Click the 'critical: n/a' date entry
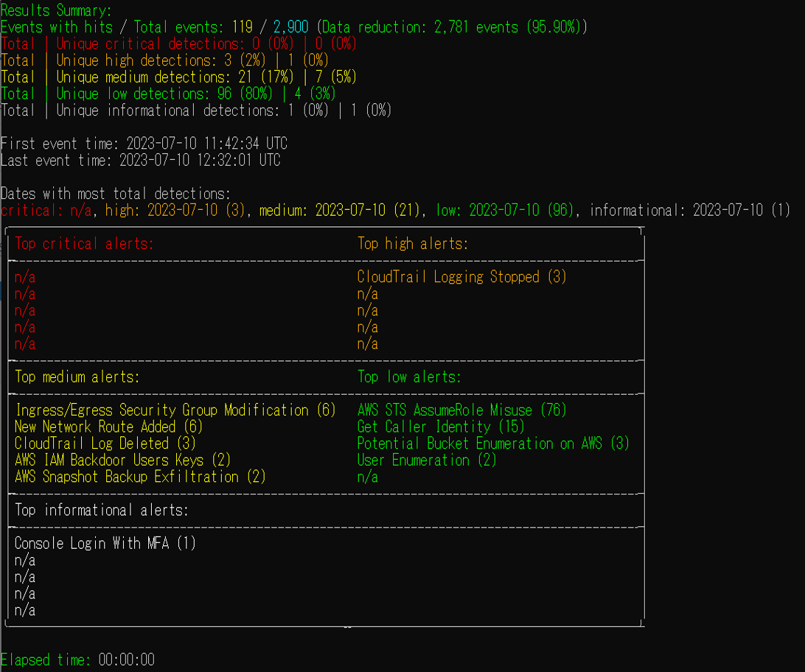This screenshot has height=672, width=805. tap(46, 210)
